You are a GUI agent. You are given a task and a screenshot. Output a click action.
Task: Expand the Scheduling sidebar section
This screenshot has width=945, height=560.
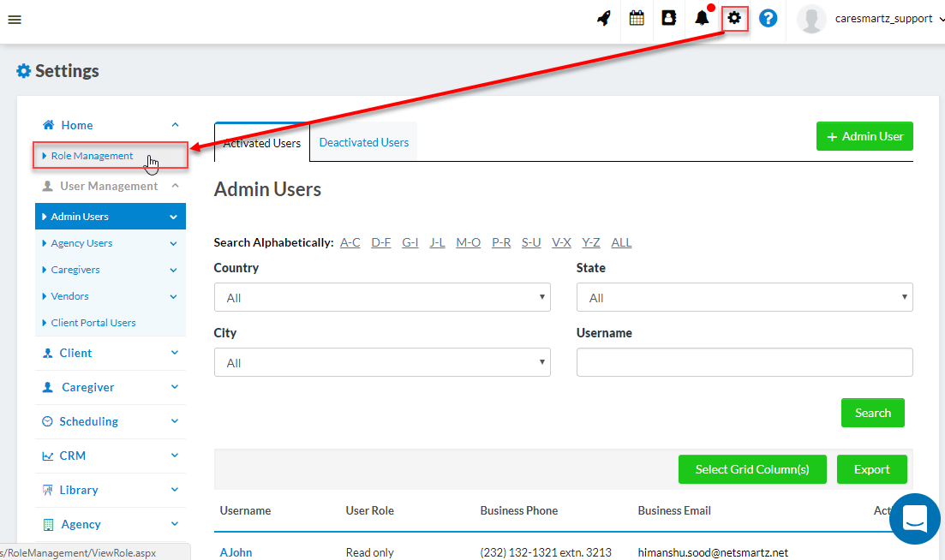(x=110, y=421)
